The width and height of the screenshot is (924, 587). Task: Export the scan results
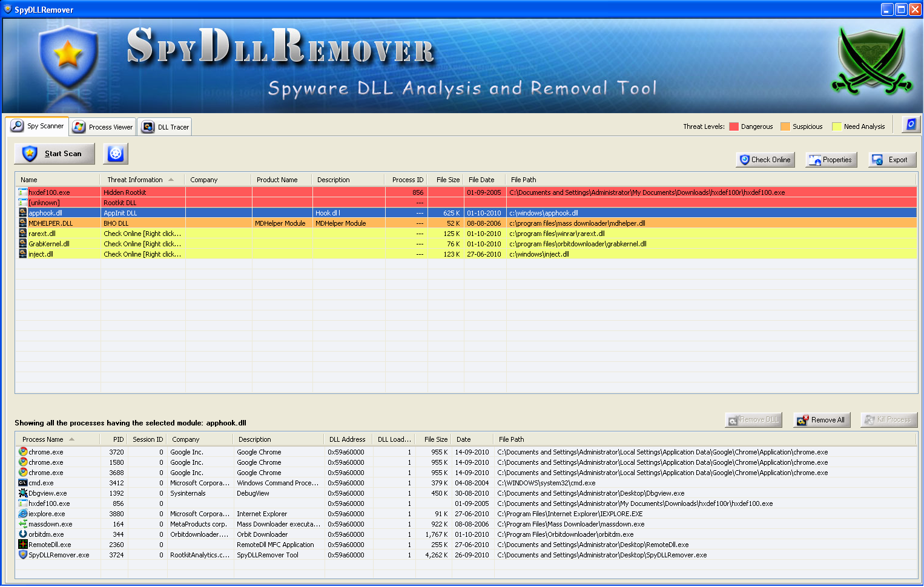892,160
